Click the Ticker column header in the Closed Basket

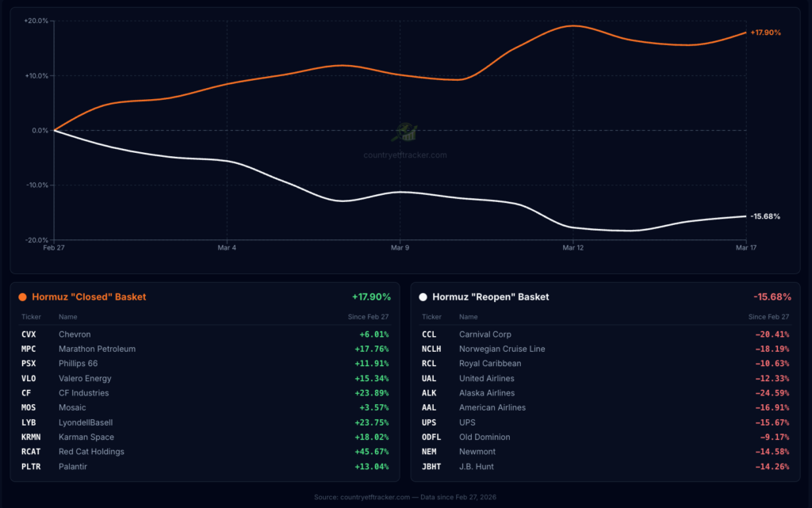coord(31,317)
